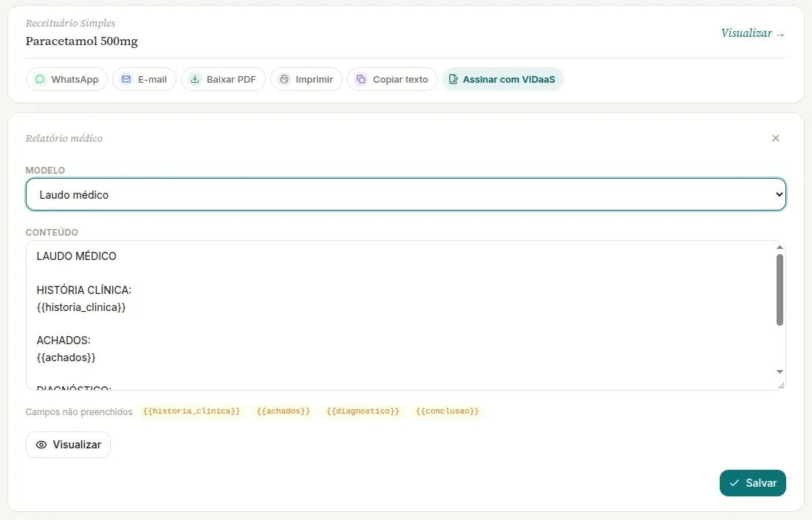Image resolution: width=812 pixels, height=520 pixels.
Task: Send prescription by E-mail
Action: click(x=144, y=79)
